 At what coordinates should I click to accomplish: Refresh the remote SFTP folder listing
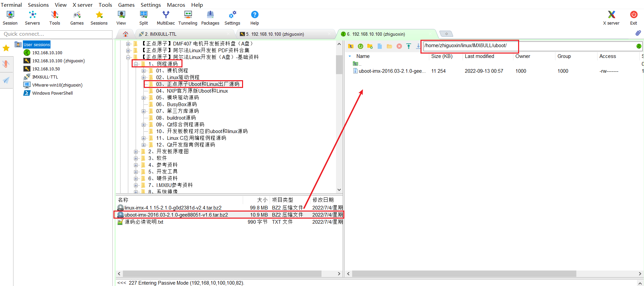(x=361, y=46)
